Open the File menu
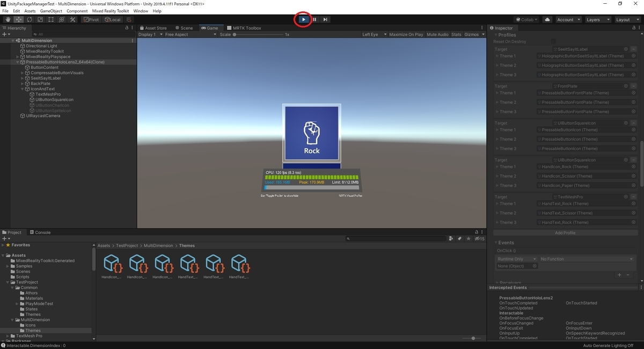This screenshot has width=644, height=349. point(5,11)
